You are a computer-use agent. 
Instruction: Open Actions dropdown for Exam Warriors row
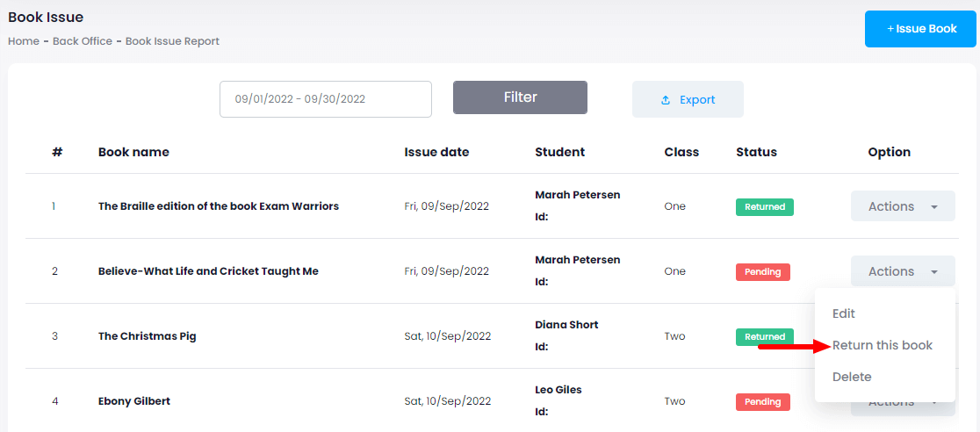(902, 206)
